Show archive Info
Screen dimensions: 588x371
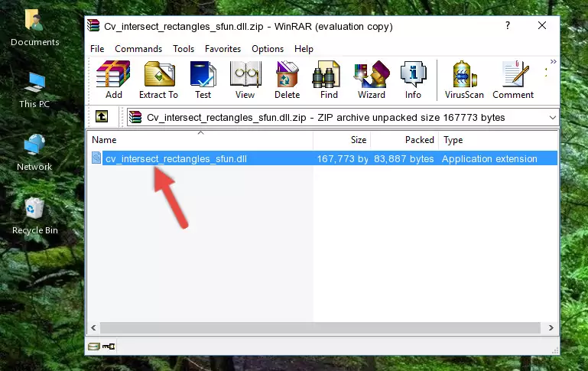[x=413, y=80]
